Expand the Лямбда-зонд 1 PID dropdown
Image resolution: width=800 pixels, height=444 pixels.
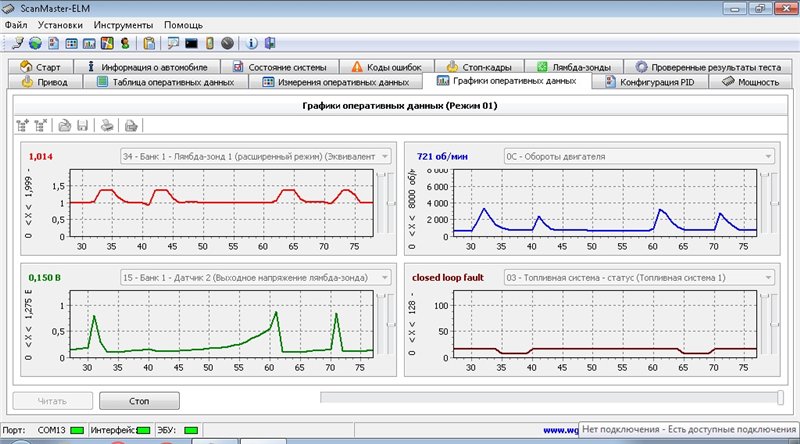pyautogui.click(x=385, y=156)
